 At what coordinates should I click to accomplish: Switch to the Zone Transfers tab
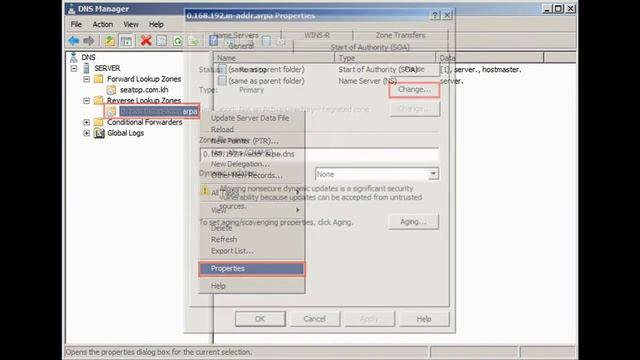[x=400, y=35]
